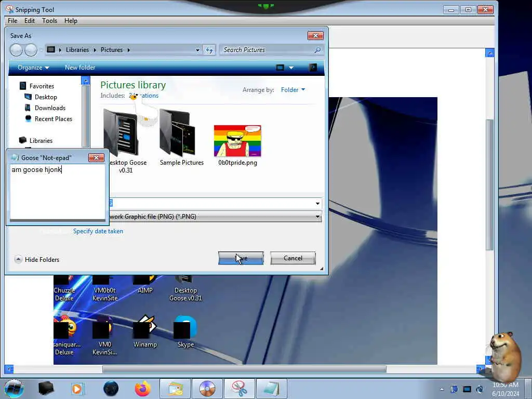The image size is (532, 399).
Task: Click Snipping Tool scroll left arrow
Action: [x=9, y=369]
